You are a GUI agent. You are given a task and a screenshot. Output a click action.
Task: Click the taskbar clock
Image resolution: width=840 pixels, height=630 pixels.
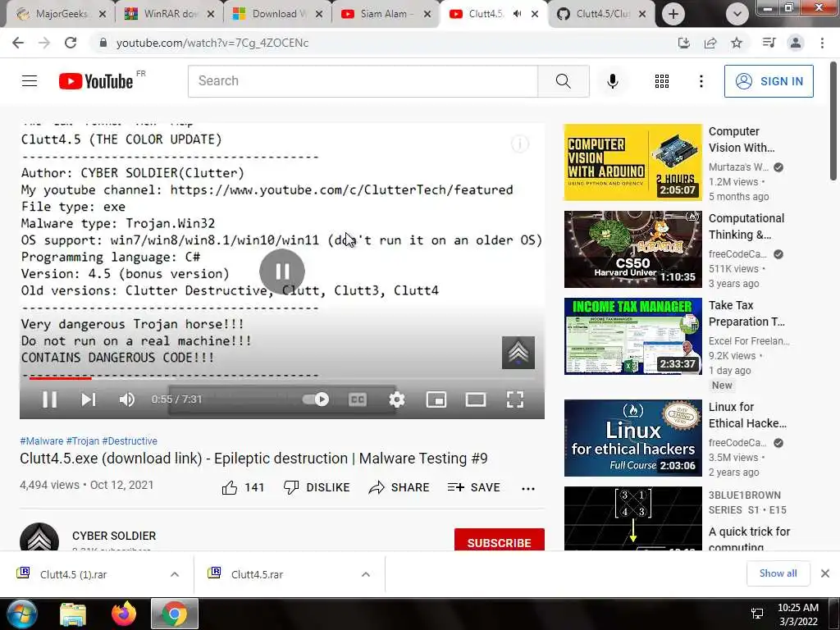pyautogui.click(x=797, y=614)
